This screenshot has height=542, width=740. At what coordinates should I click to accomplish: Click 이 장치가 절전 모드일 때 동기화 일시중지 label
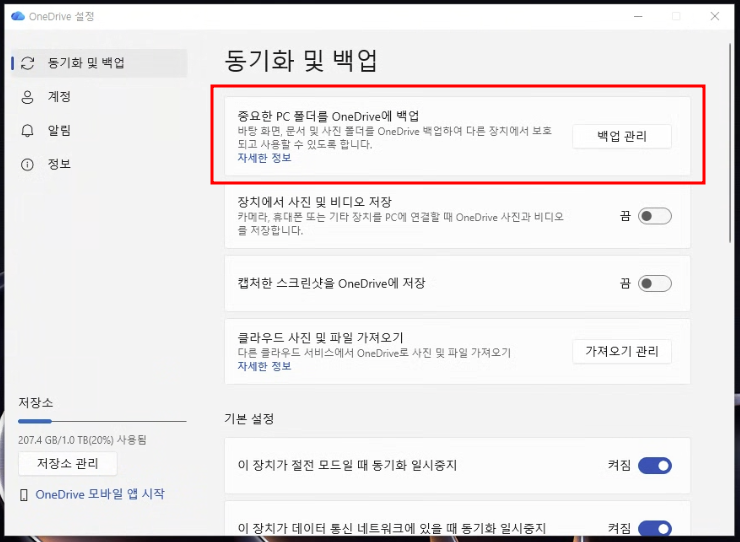347,466
